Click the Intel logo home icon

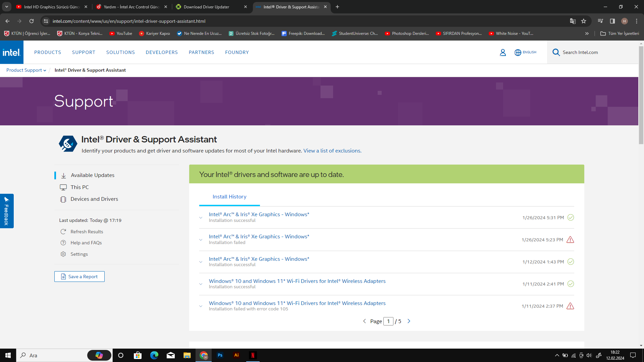[12, 52]
